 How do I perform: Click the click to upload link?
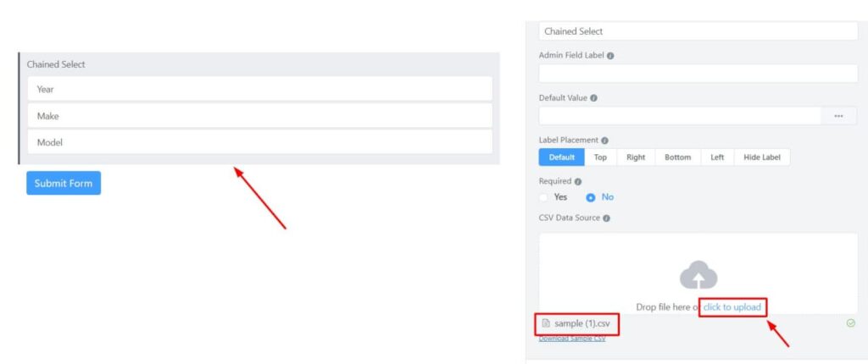[x=732, y=307]
